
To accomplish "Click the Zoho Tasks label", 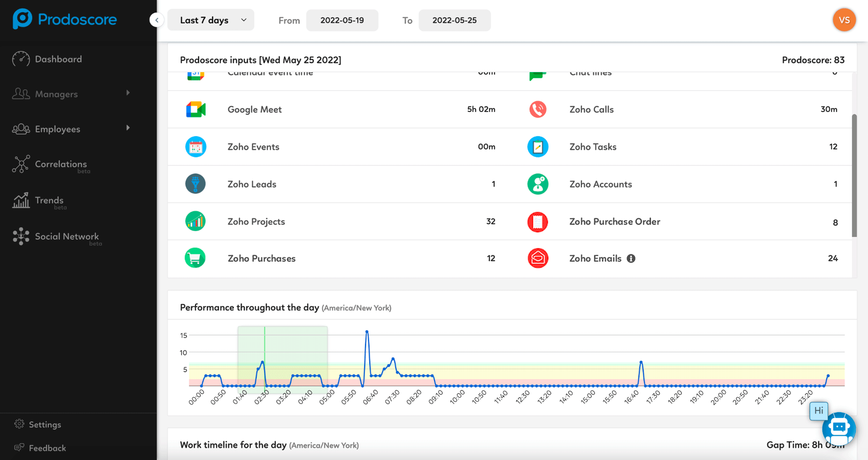I will (x=592, y=147).
